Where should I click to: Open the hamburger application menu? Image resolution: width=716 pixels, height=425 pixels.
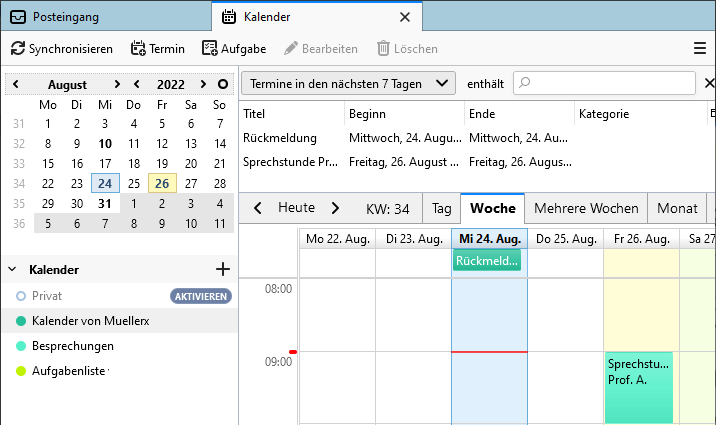click(x=700, y=48)
